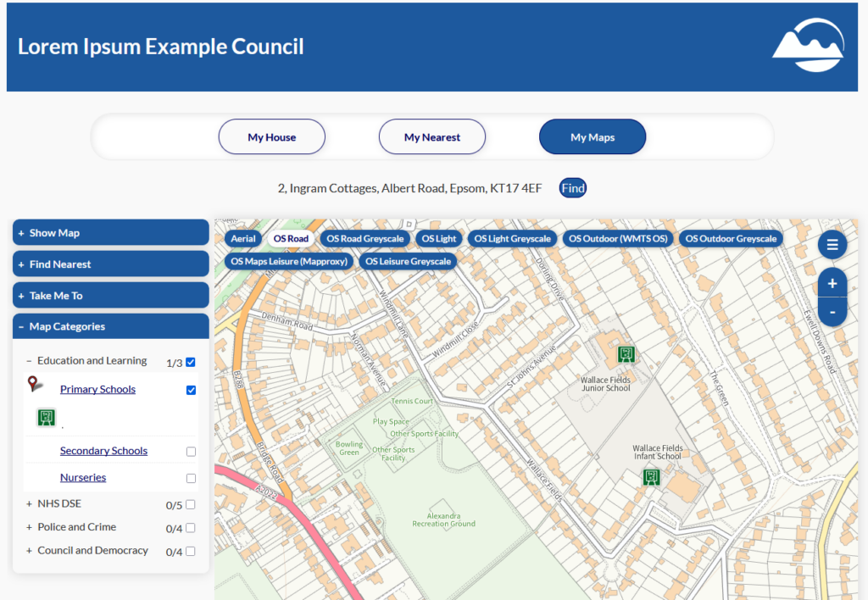The width and height of the screenshot is (868, 600).
Task: Enable the Secondary Schools checkbox
Action: [x=191, y=452]
